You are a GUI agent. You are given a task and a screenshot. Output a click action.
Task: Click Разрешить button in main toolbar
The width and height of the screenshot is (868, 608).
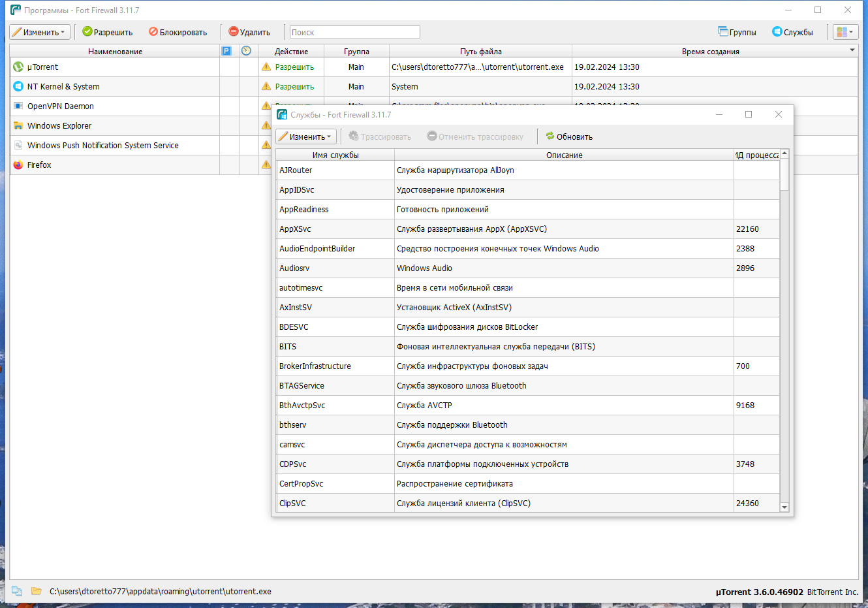click(108, 32)
